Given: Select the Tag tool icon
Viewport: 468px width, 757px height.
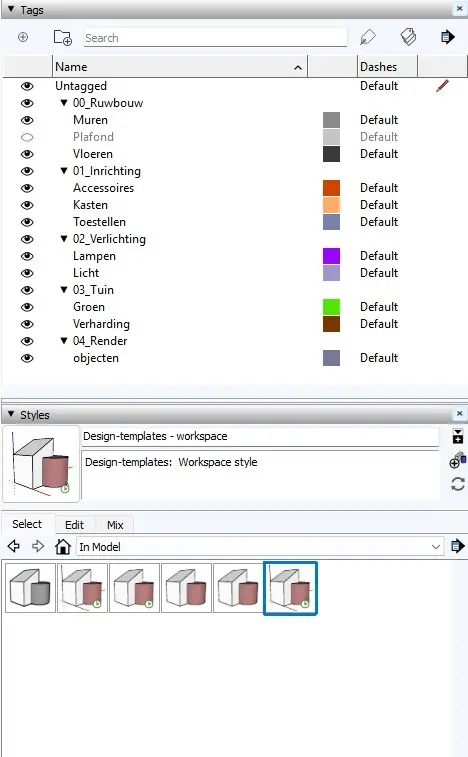Looking at the screenshot, I should [368, 37].
